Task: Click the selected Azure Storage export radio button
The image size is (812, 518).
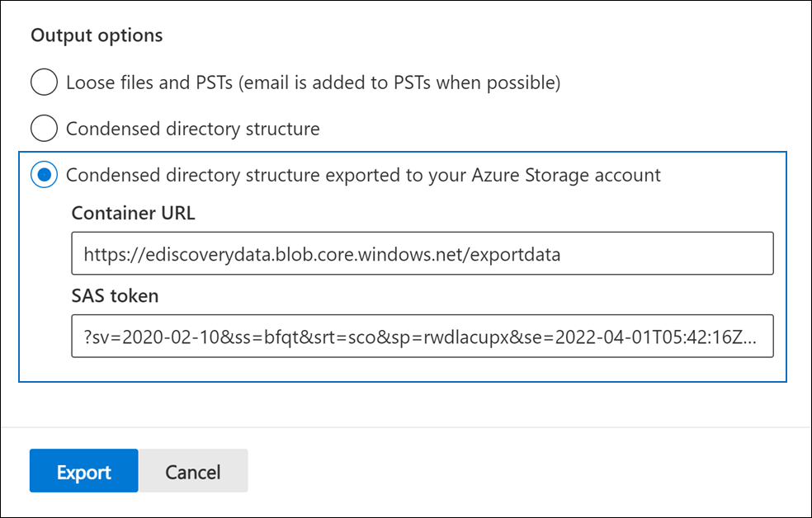Action: [44, 175]
